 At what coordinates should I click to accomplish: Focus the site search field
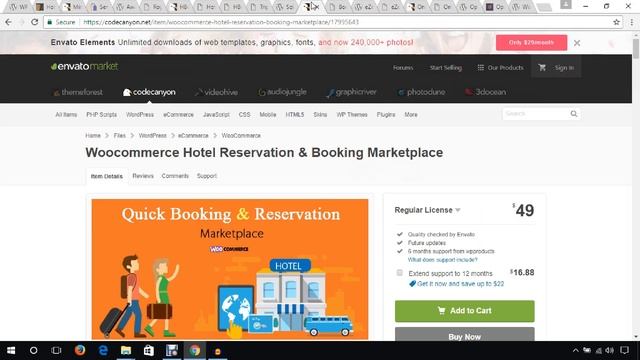pos(535,114)
